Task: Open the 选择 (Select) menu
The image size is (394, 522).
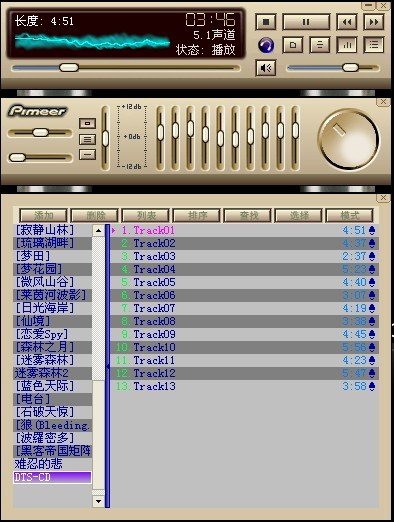Action: (x=299, y=216)
